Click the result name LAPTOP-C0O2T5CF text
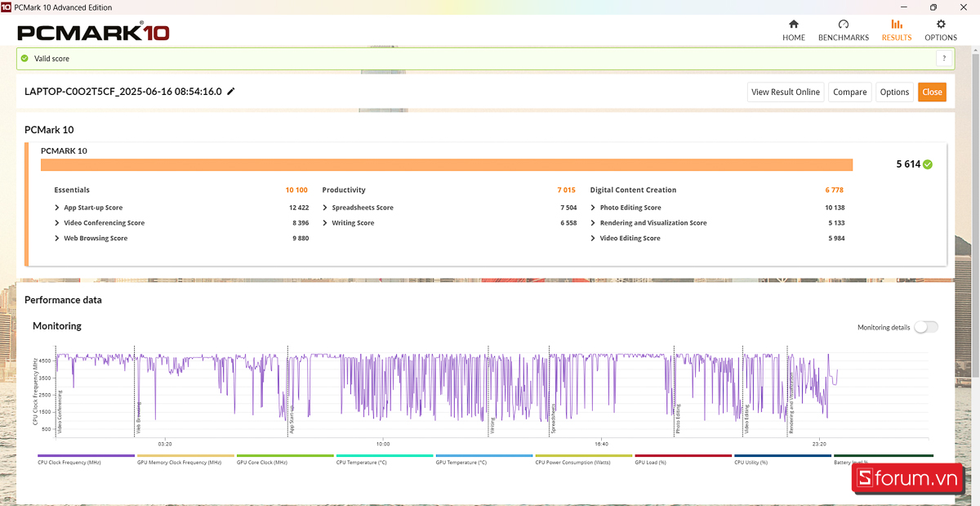The width and height of the screenshot is (980, 506). pyautogui.click(x=122, y=92)
